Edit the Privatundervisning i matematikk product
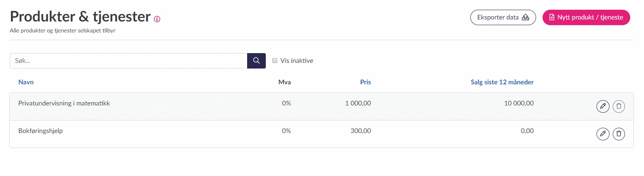644x176 pixels. [x=603, y=106]
